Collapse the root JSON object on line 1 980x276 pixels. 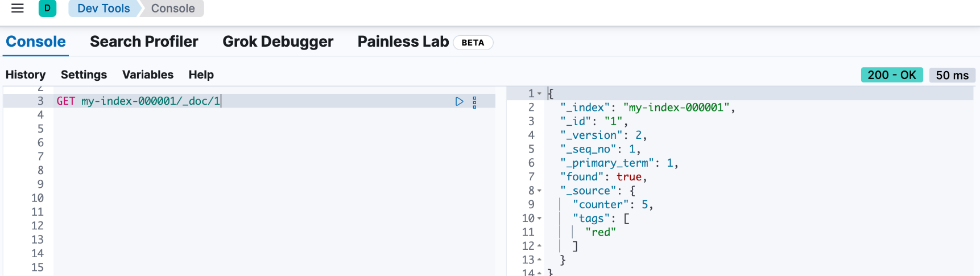pyautogui.click(x=539, y=93)
